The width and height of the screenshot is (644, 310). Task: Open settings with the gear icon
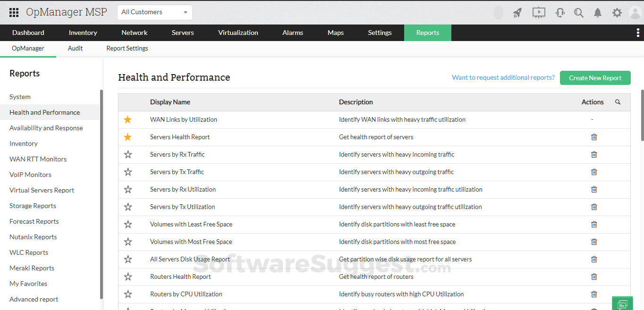617,13
